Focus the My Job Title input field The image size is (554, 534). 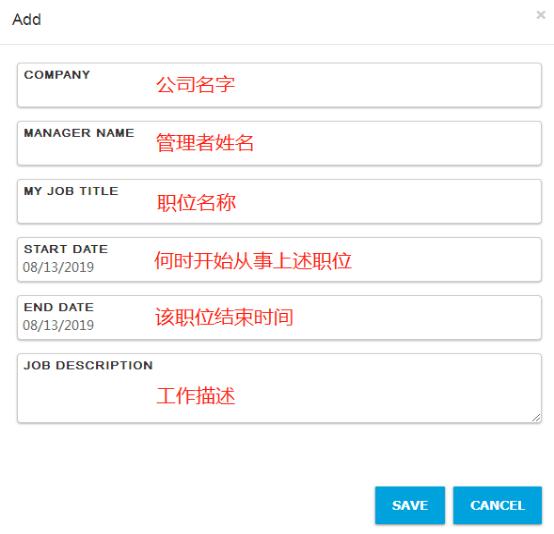point(279,201)
